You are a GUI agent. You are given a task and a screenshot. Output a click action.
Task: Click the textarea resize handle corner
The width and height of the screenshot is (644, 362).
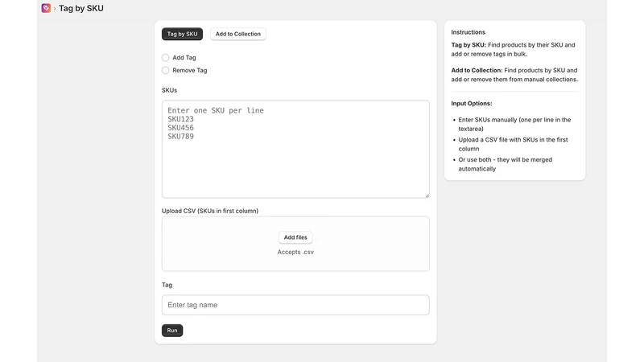click(x=427, y=195)
